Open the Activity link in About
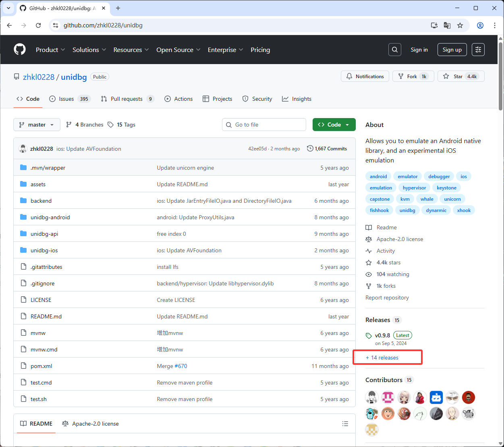504x447 pixels. 386,251
